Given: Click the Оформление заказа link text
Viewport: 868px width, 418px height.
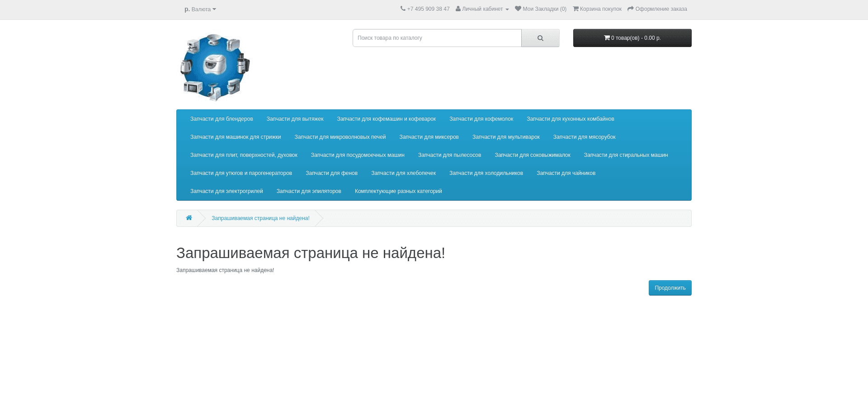Looking at the screenshot, I should (661, 9).
